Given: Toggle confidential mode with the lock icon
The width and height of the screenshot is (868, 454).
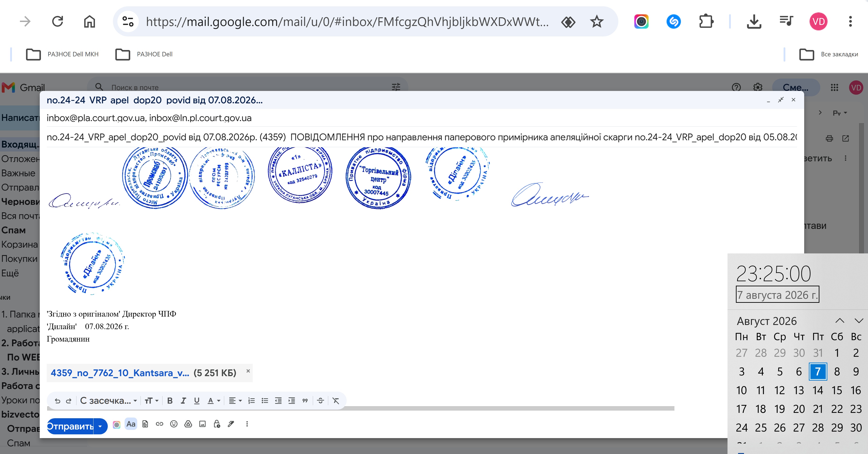Looking at the screenshot, I should coord(217,424).
